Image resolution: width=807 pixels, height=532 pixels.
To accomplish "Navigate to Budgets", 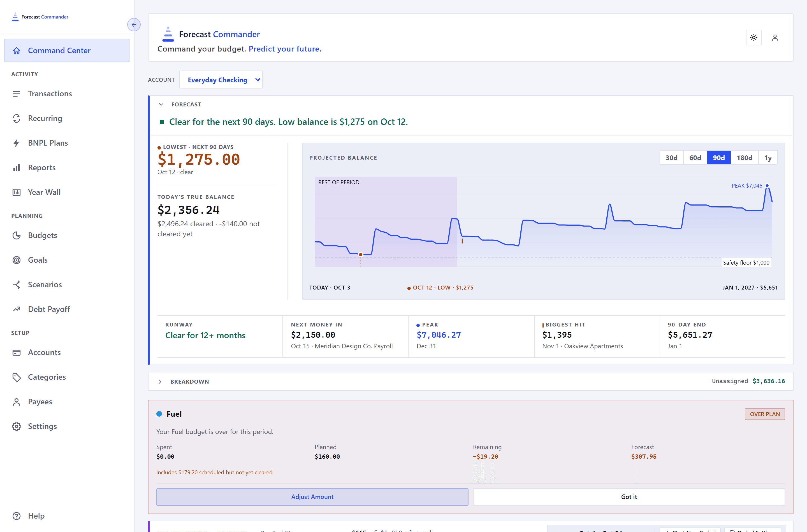I will coord(67,235).
